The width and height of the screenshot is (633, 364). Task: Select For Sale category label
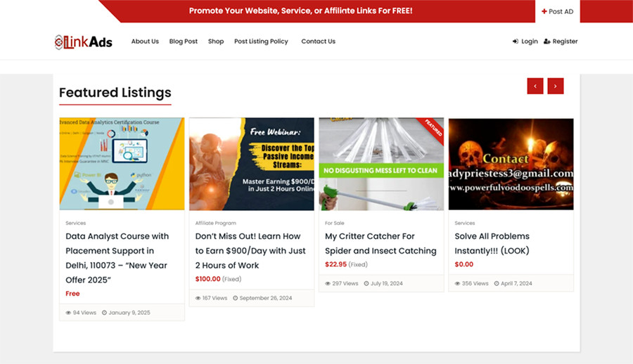pyautogui.click(x=334, y=223)
